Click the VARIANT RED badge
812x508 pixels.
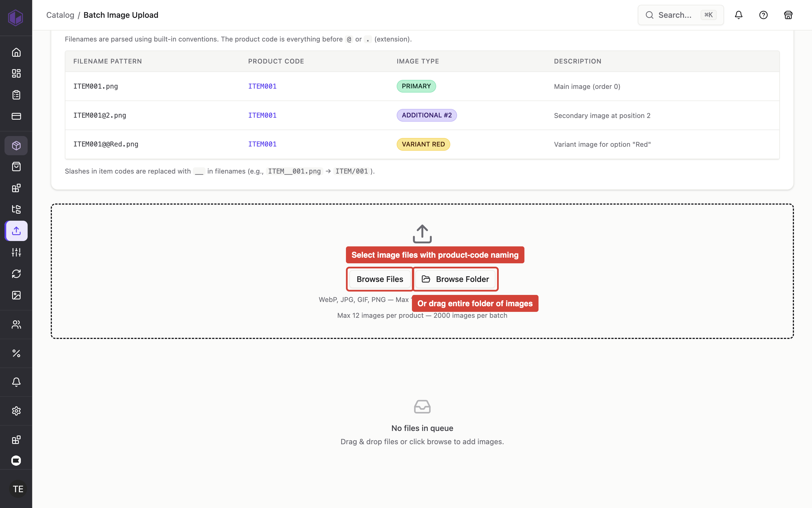pyautogui.click(x=423, y=144)
